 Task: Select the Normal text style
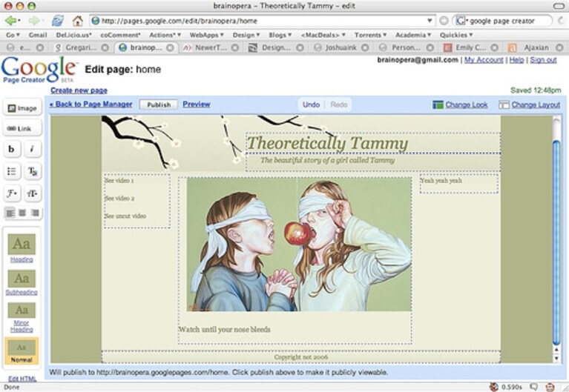click(22, 351)
